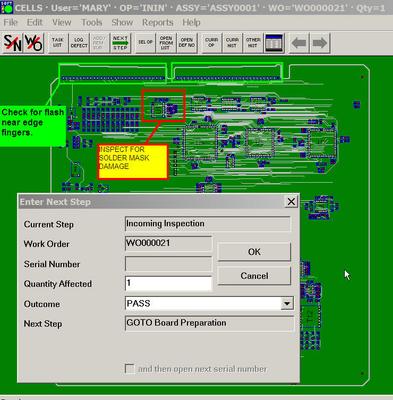This screenshot has width=393, height=400.
Task: Click the Quantity Affected input field
Action: click(168, 284)
